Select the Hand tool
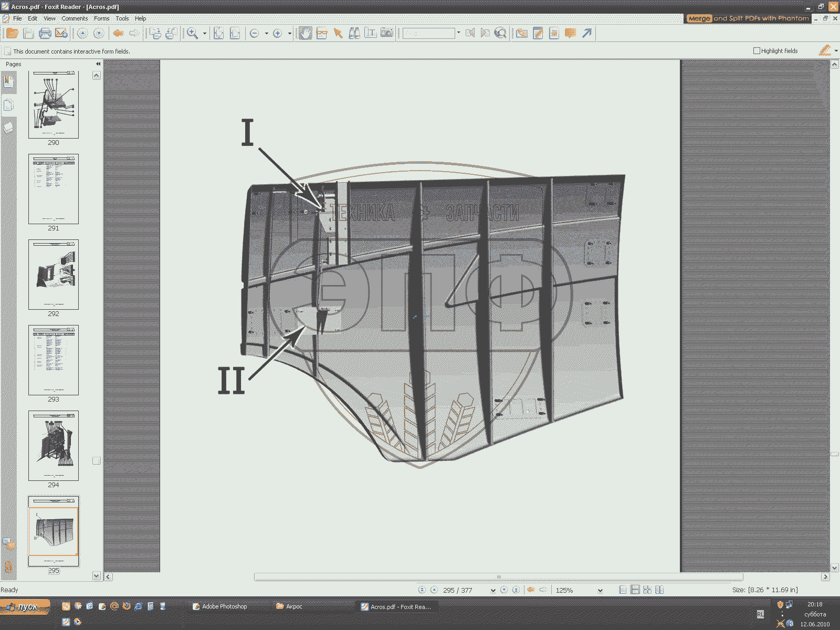 coord(305,34)
